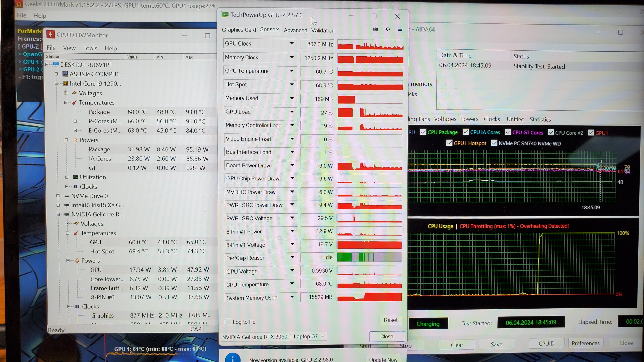Enable the Log to file checkbox
This screenshot has height=362, width=644.
click(228, 322)
